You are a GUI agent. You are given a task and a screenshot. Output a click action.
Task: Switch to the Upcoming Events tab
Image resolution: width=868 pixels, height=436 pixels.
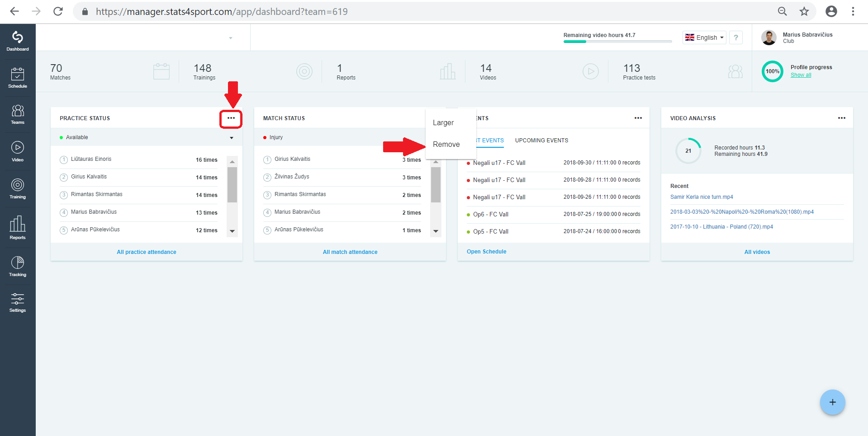541,141
